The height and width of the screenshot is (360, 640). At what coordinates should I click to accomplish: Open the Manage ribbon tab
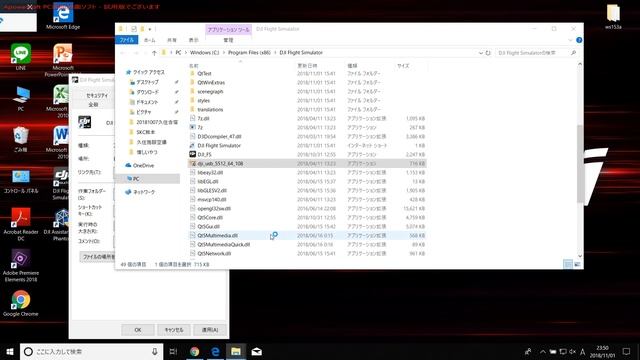pos(228,40)
